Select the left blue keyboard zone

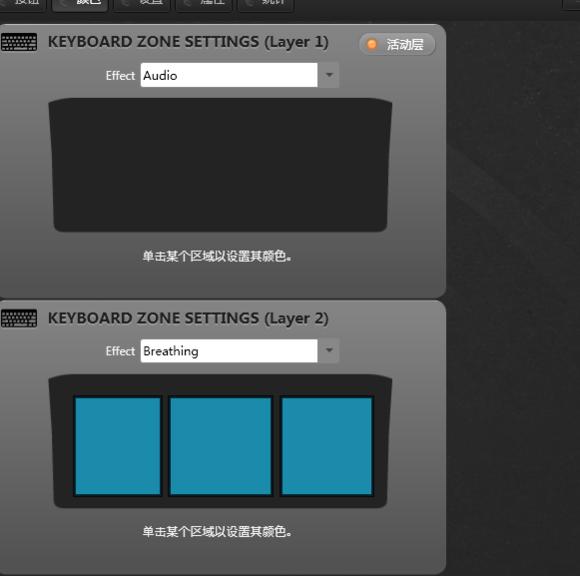(118, 446)
